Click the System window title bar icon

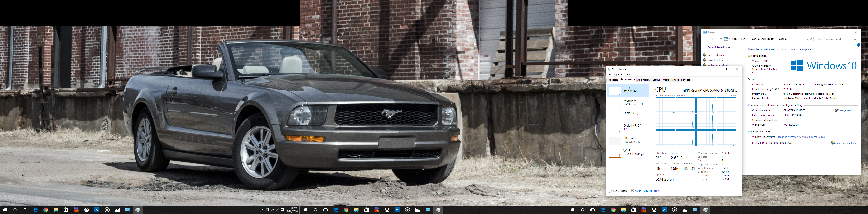pos(705,32)
